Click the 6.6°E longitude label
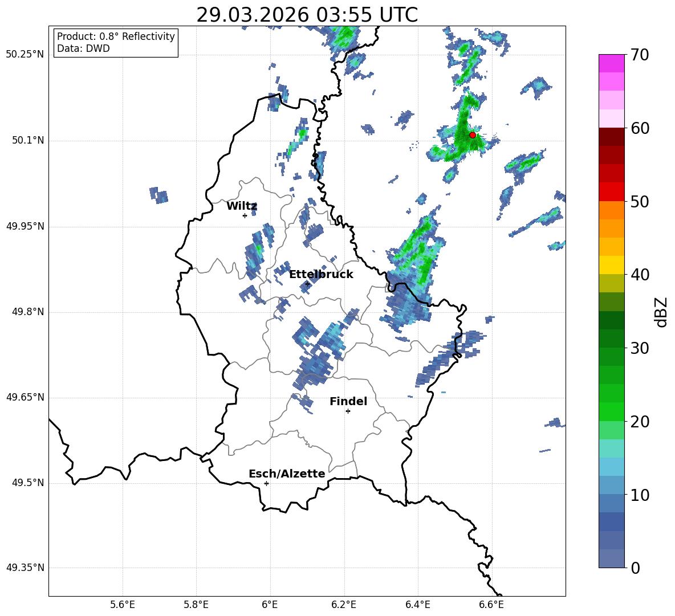675x616 pixels. 491,605
